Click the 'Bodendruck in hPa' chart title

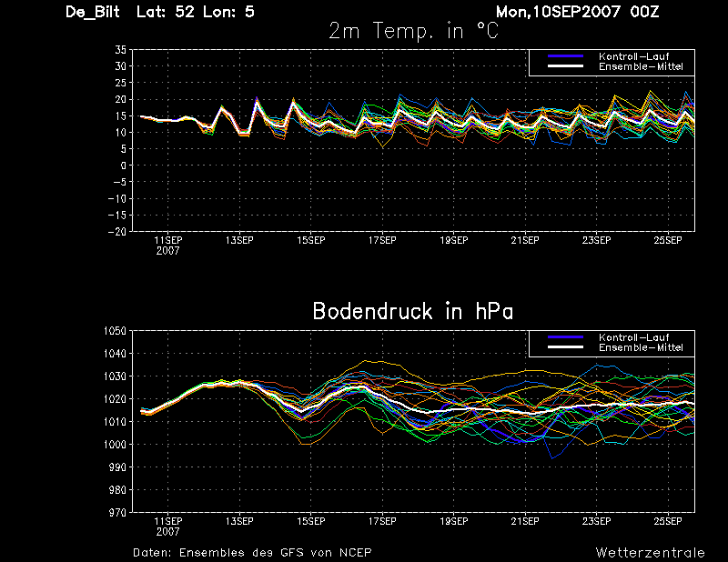pyautogui.click(x=413, y=311)
